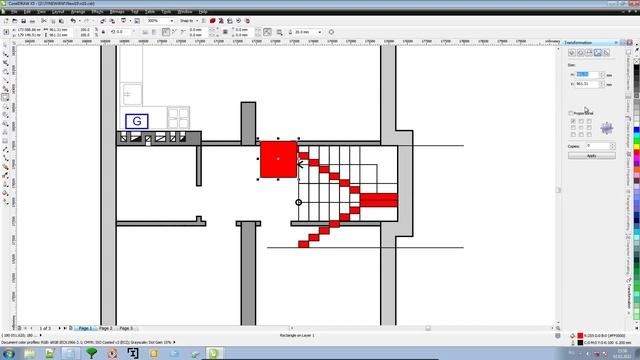Screen dimensions: 640x360
Task: Click the Open file icon
Action: click(15, 21)
